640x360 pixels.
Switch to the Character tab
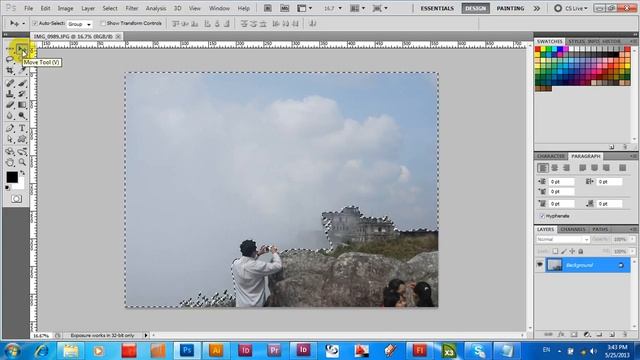(551, 156)
